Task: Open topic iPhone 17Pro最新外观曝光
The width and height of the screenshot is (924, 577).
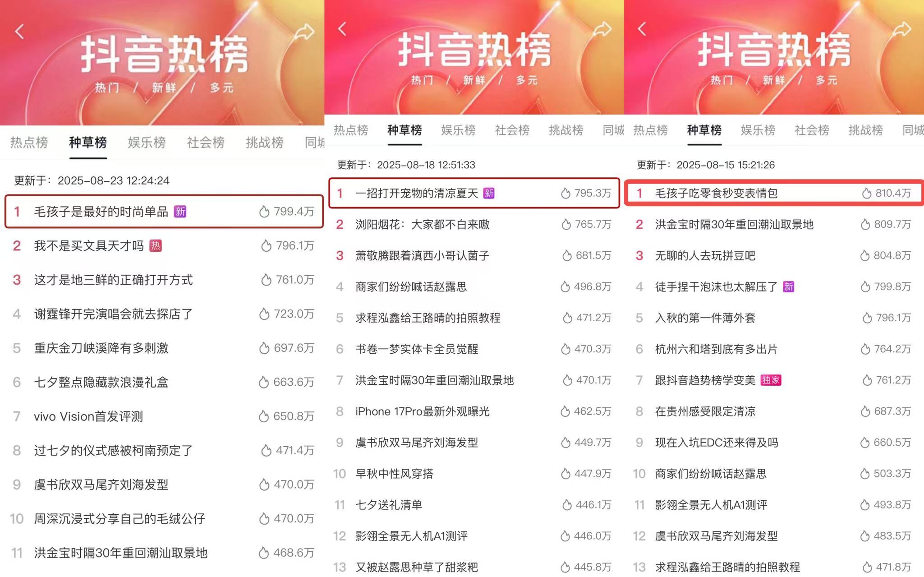Action: point(422,411)
